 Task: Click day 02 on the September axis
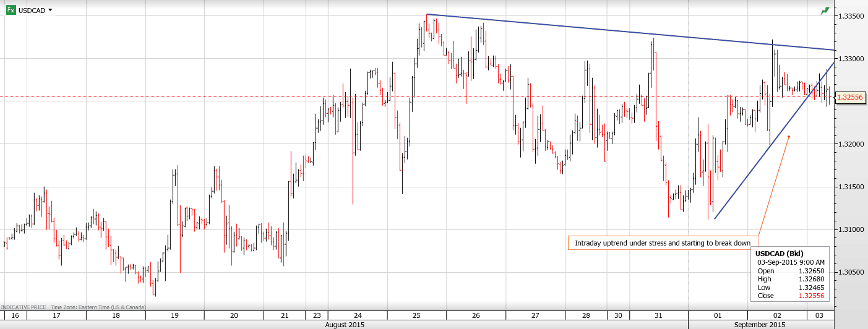click(777, 315)
